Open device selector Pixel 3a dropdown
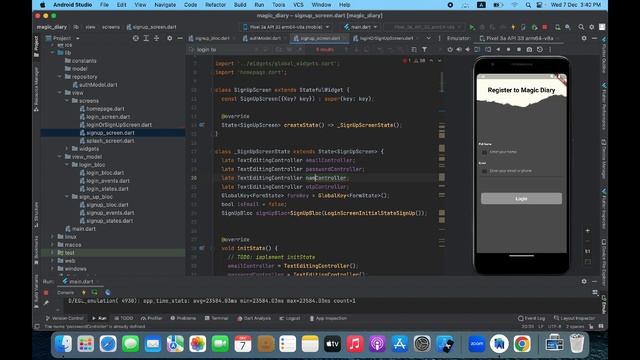This screenshot has width=640, height=360. (287, 27)
